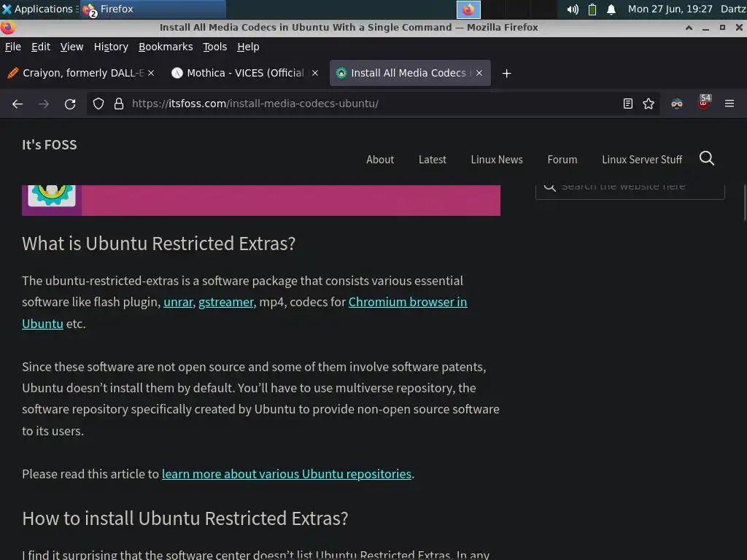The image size is (747, 560).
Task: Go to the It's FOSS home link
Action: point(50,145)
